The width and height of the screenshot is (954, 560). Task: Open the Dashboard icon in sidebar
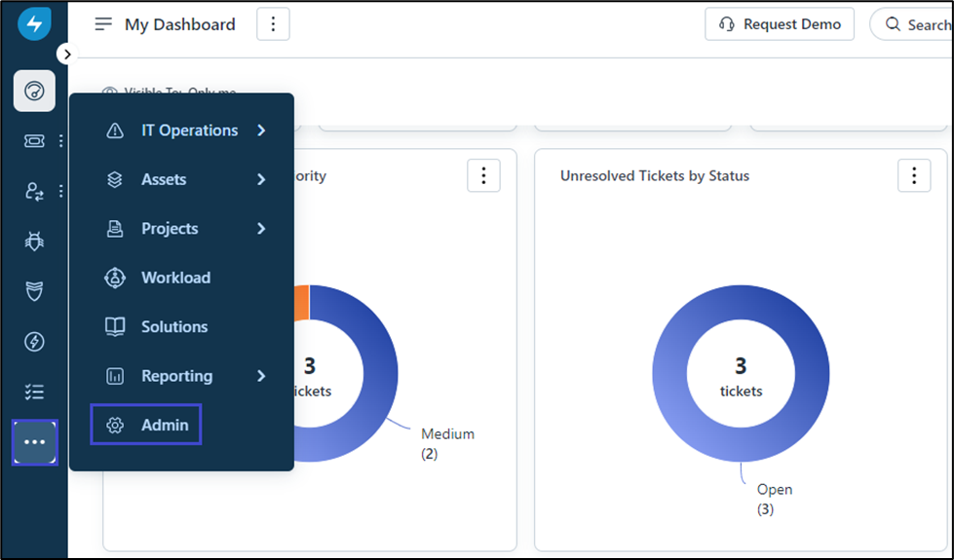(34, 92)
